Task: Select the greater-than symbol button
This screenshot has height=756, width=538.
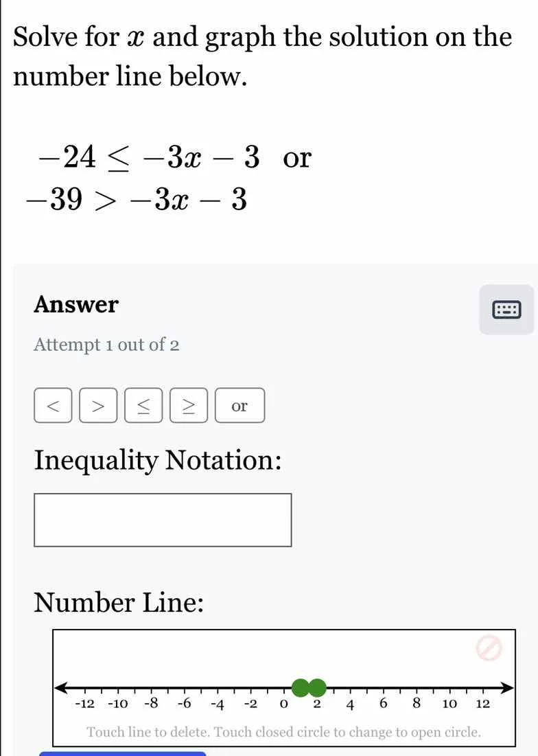Action: coord(98,406)
